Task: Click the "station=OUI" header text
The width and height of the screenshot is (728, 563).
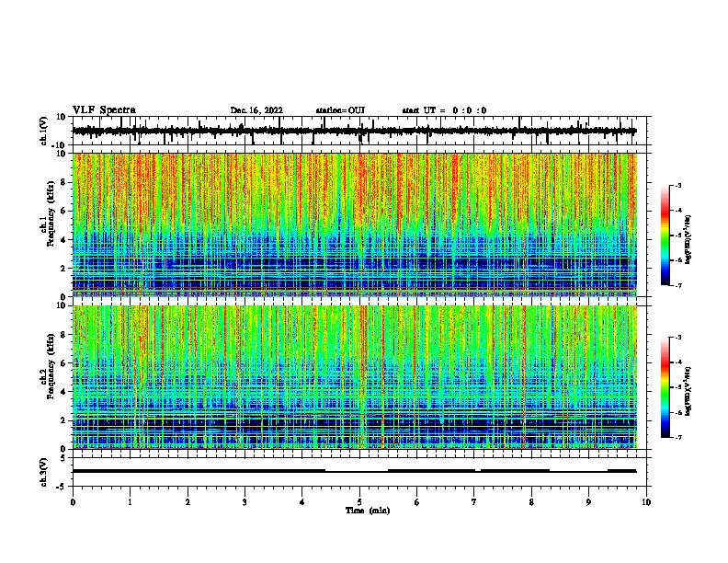Action: tap(340, 110)
